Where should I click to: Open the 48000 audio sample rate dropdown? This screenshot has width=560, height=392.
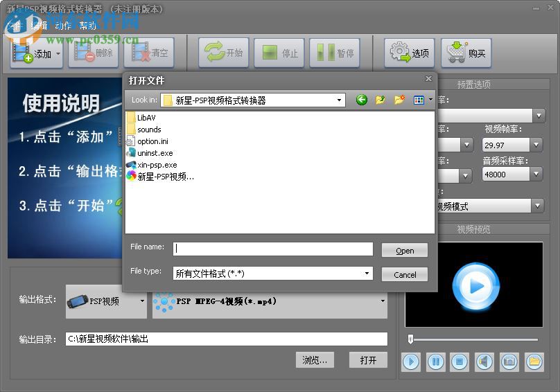[536, 175]
